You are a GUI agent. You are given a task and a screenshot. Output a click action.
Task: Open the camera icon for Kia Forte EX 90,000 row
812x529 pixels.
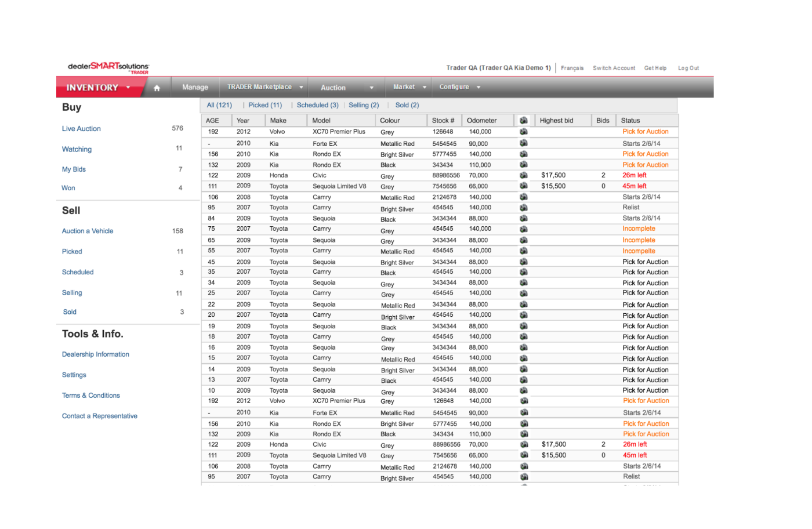tap(524, 143)
